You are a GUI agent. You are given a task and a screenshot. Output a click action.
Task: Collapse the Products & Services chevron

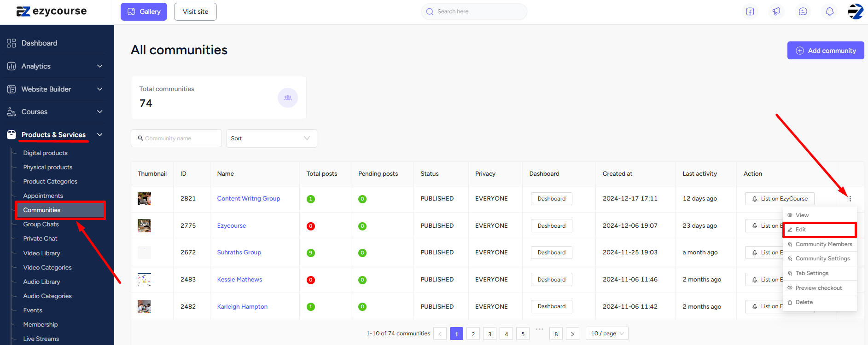point(100,135)
